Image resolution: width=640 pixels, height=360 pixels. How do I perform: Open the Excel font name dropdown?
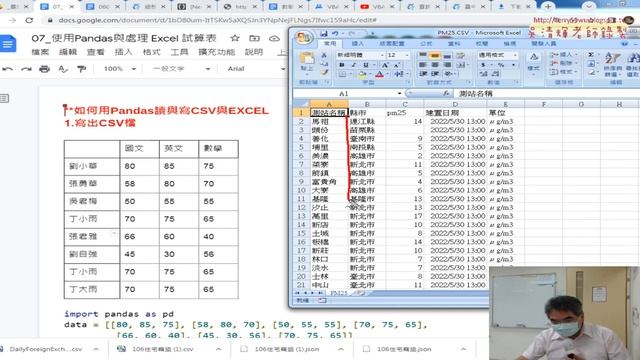coord(382,55)
